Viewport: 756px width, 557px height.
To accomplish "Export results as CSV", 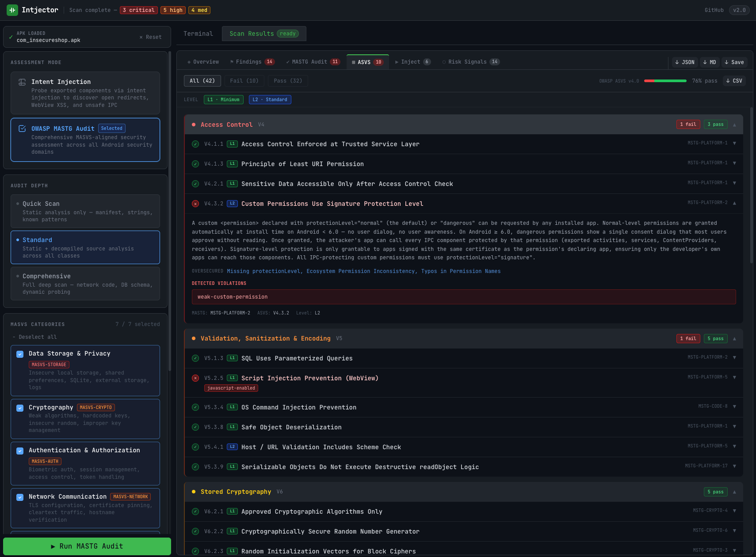I will coord(734,81).
